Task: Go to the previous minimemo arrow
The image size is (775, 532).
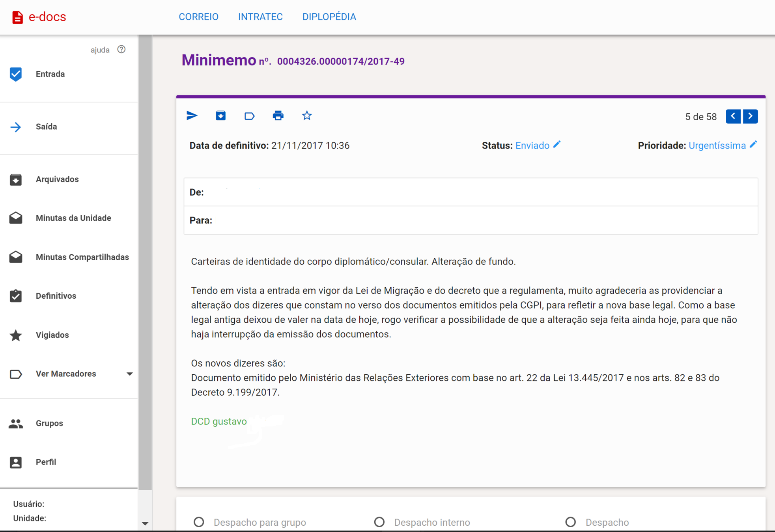Action: point(733,116)
